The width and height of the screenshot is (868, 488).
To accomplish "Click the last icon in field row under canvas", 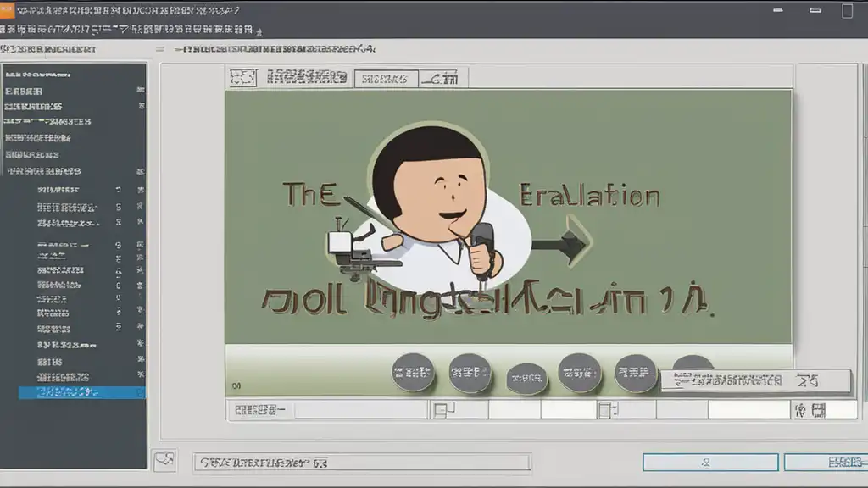I will point(818,410).
